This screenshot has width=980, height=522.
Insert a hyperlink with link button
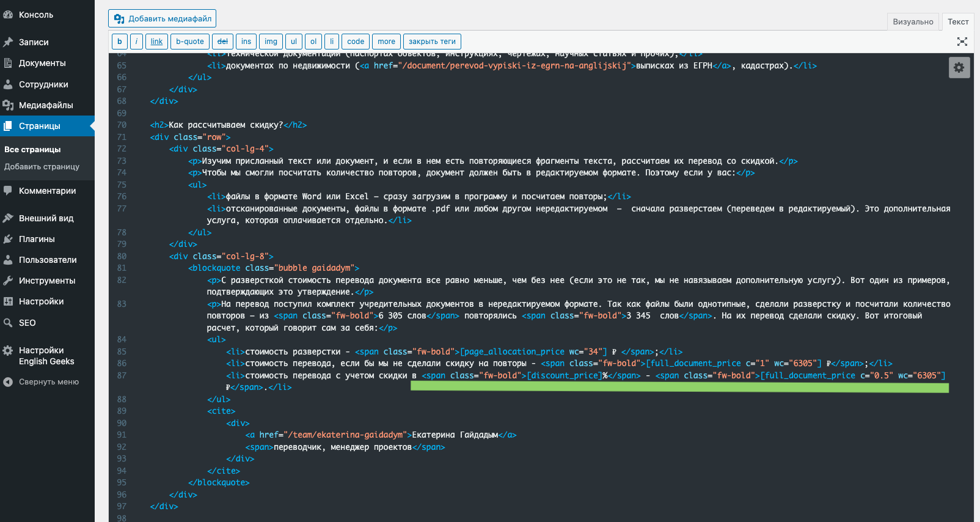point(157,42)
